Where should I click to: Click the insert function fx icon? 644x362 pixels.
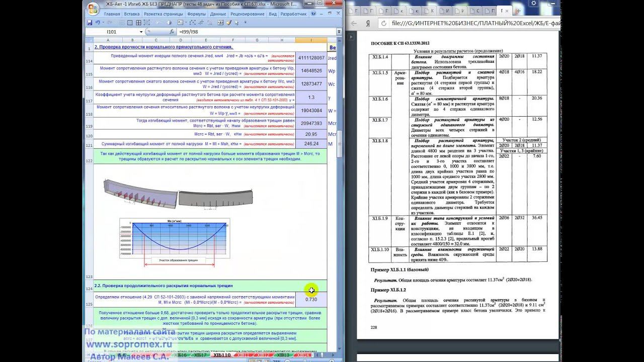[x=172, y=32]
